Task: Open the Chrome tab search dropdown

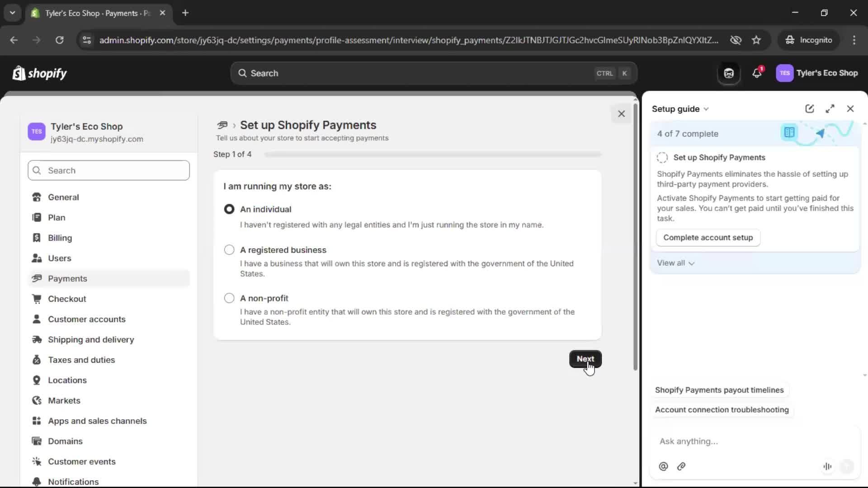Action: [12, 13]
